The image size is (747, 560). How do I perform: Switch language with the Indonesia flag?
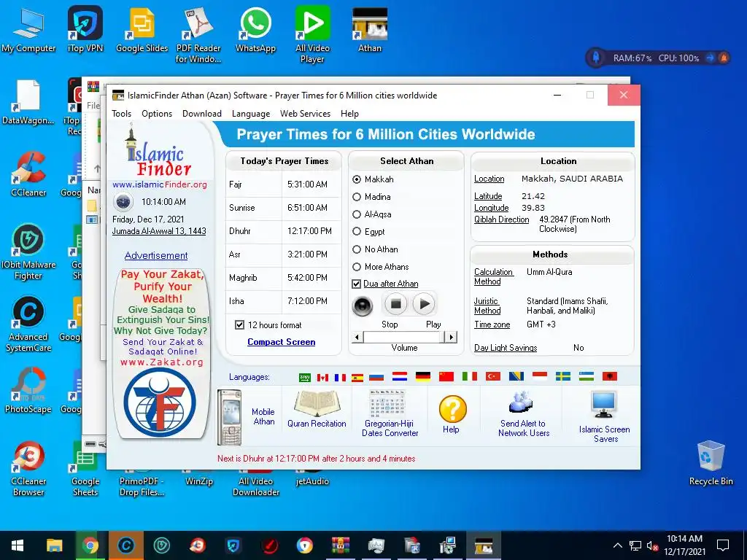coord(540,377)
